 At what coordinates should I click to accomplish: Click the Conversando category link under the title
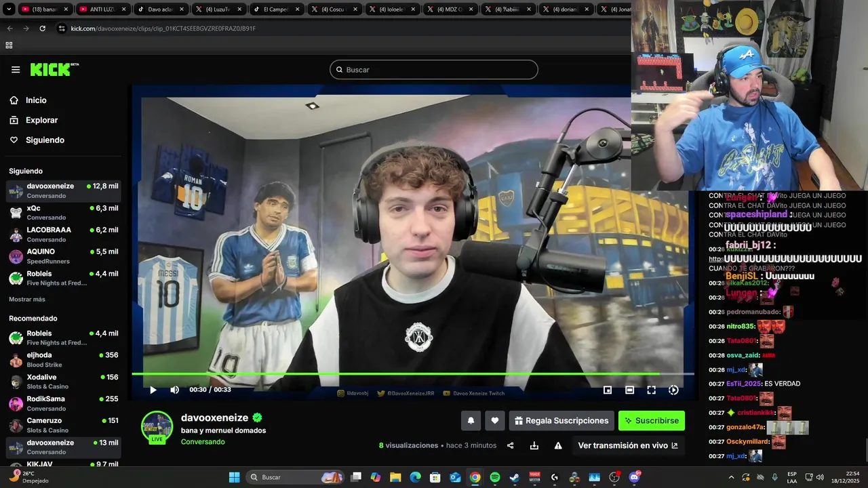(x=203, y=442)
